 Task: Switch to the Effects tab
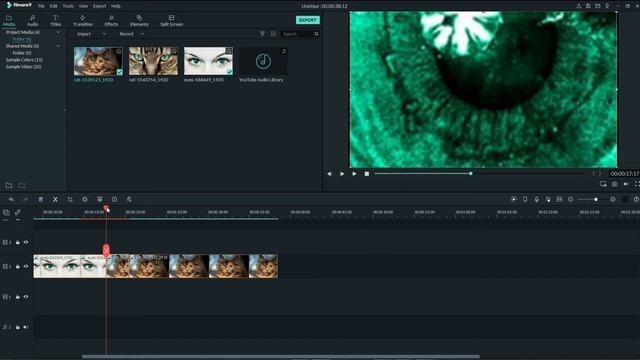click(x=111, y=20)
